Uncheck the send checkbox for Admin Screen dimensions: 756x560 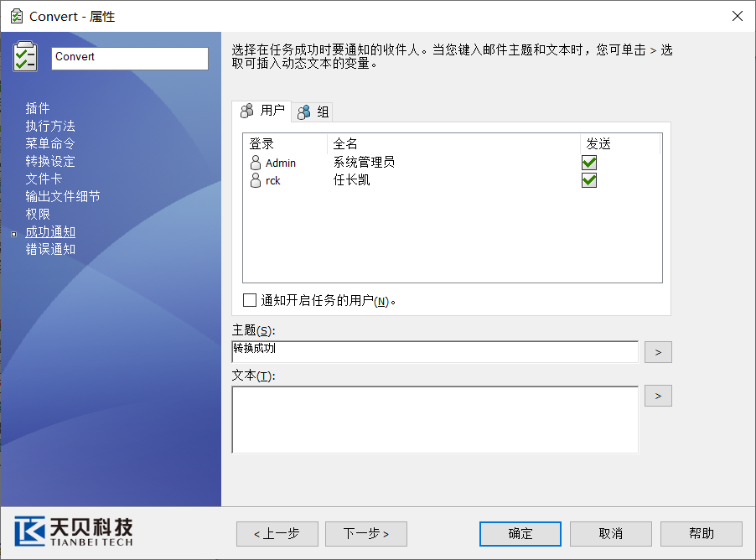[x=589, y=163]
